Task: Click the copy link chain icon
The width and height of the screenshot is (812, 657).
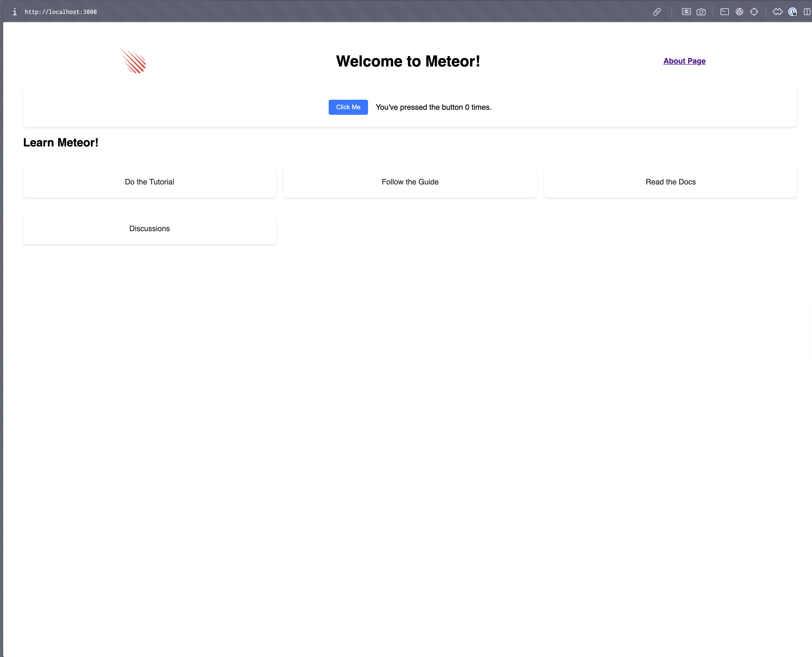Action: point(657,12)
